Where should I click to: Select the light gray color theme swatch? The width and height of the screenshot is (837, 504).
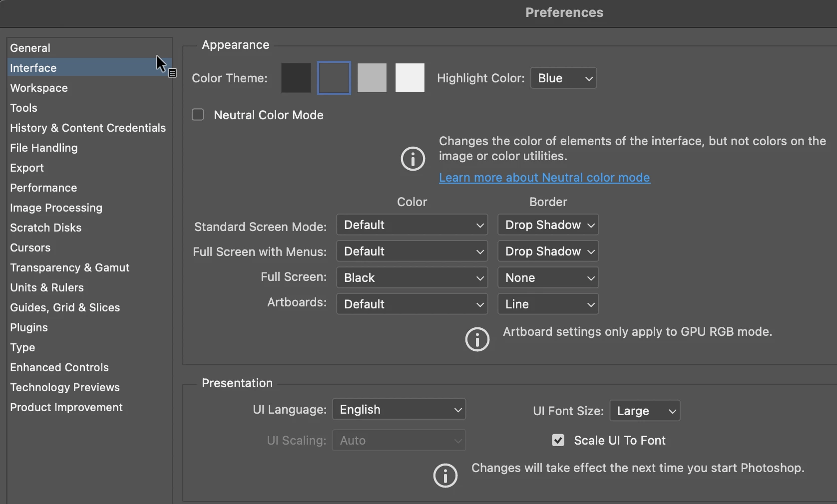coord(372,78)
